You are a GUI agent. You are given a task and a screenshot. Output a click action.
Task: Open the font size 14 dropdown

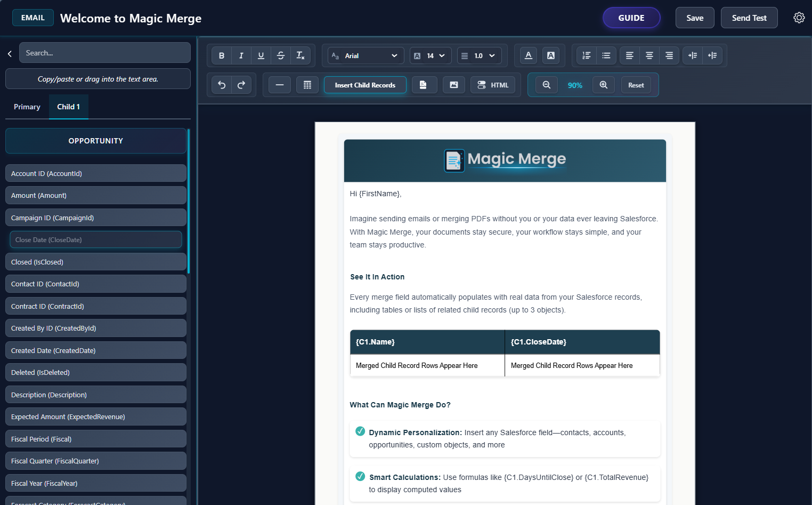pos(430,55)
